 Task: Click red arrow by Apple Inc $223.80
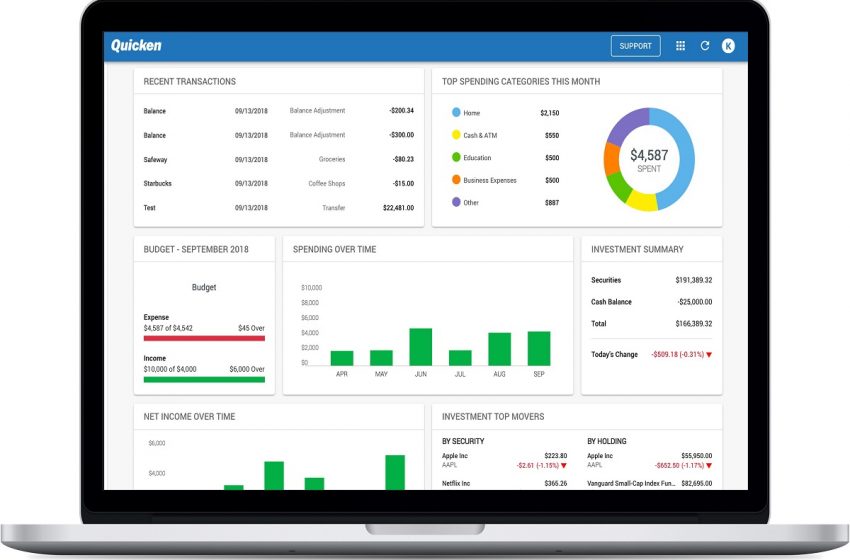[564, 466]
